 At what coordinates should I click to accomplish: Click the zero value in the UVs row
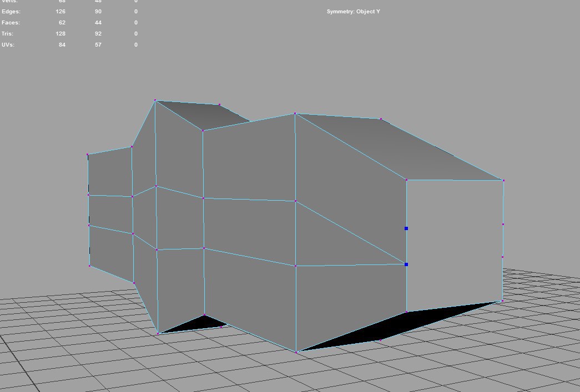[136, 45]
